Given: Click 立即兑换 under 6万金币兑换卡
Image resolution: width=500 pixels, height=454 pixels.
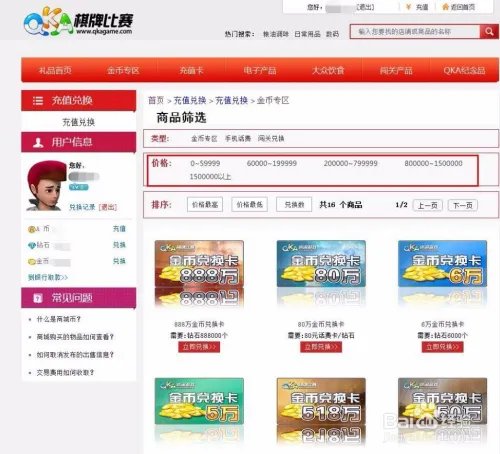Looking at the screenshot, I should coord(442,347).
